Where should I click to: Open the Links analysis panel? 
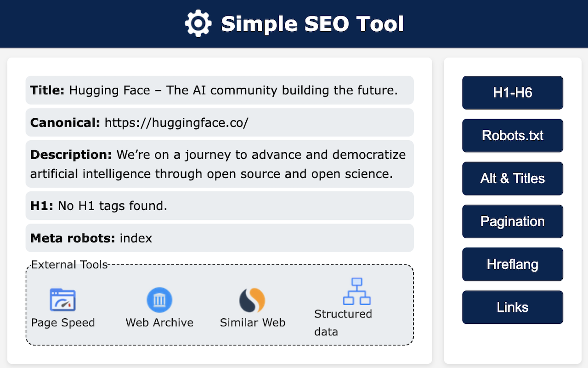point(512,307)
